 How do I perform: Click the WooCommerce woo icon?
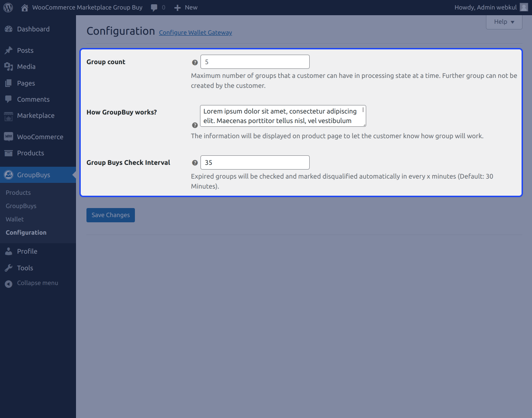9,136
